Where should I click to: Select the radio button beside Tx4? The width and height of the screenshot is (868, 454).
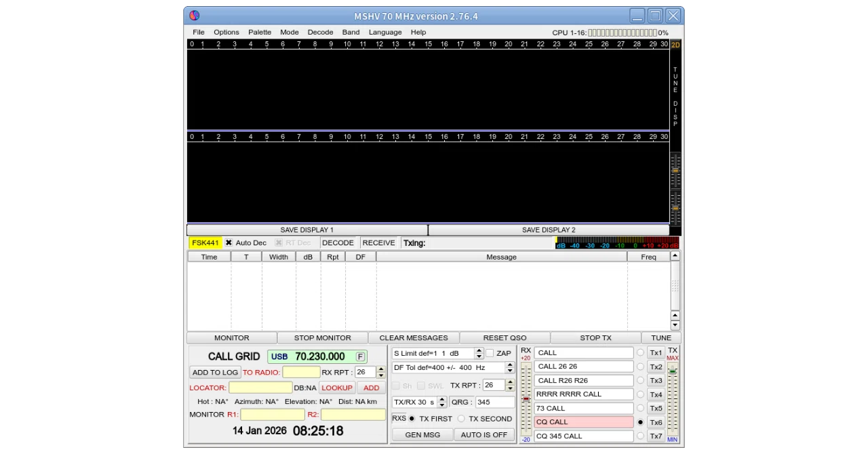(640, 394)
